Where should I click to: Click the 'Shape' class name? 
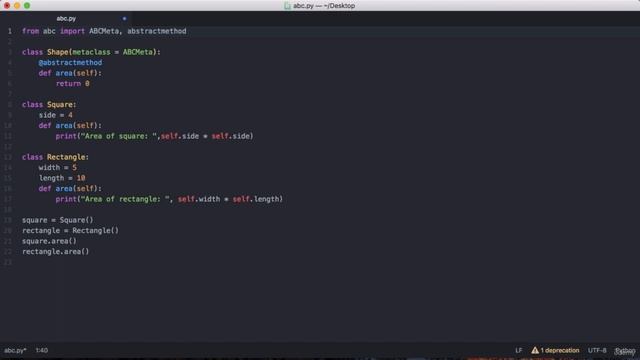[58, 52]
